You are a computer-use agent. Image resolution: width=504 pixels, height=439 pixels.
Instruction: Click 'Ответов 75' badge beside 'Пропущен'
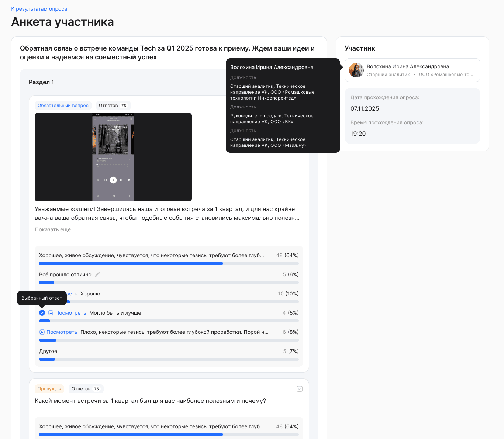click(85, 389)
